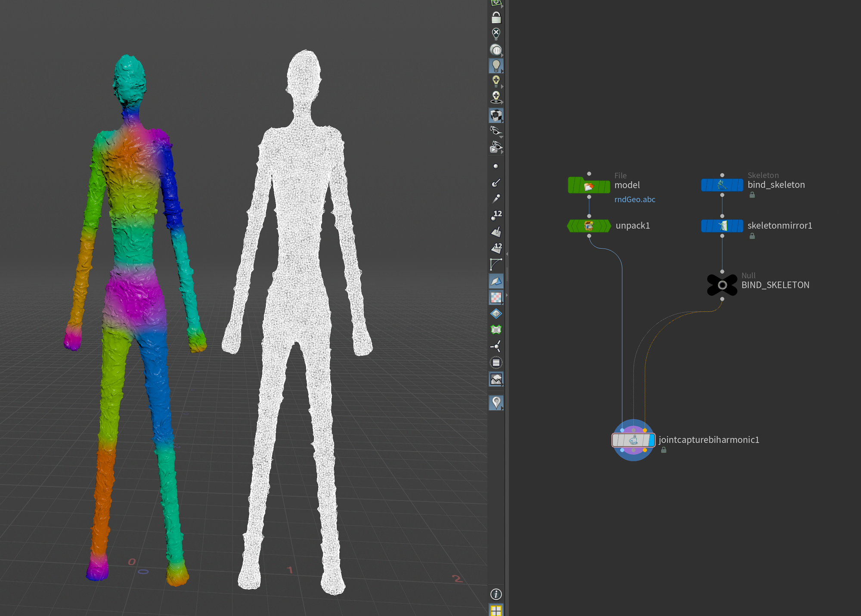The width and height of the screenshot is (861, 616).
Task: Click the 'model' node name label
Action: pyautogui.click(x=627, y=185)
